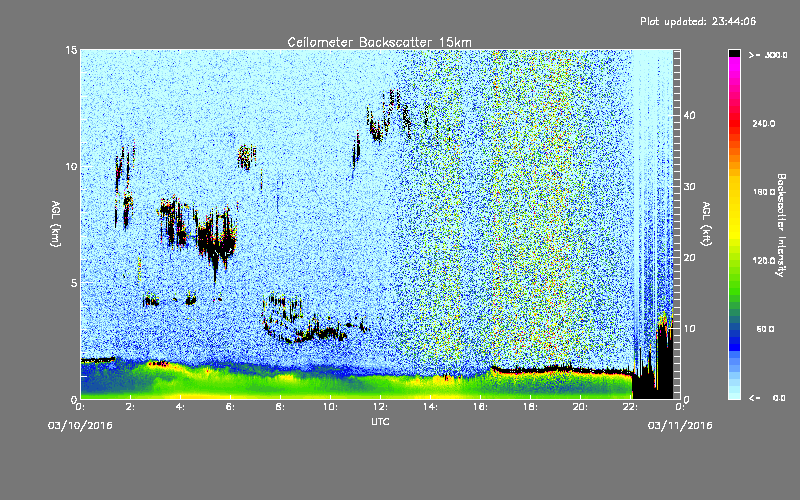Viewport: 800px width, 500px height.
Task: Click the high cirrus cloud near 12:00 UTC
Action: tap(387, 116)
